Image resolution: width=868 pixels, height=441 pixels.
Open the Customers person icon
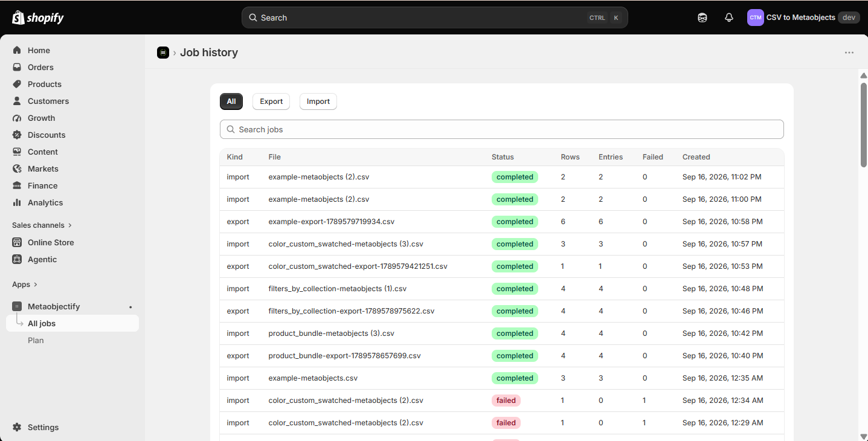click(x=17, y=101)
